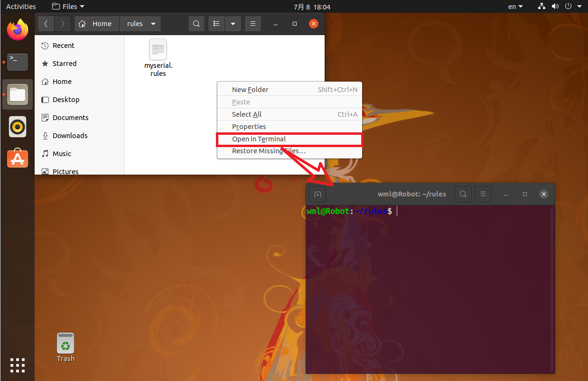This screenshot has height=381, width=588.
Task: Open the en input language menu
Action: click(515, 7)
